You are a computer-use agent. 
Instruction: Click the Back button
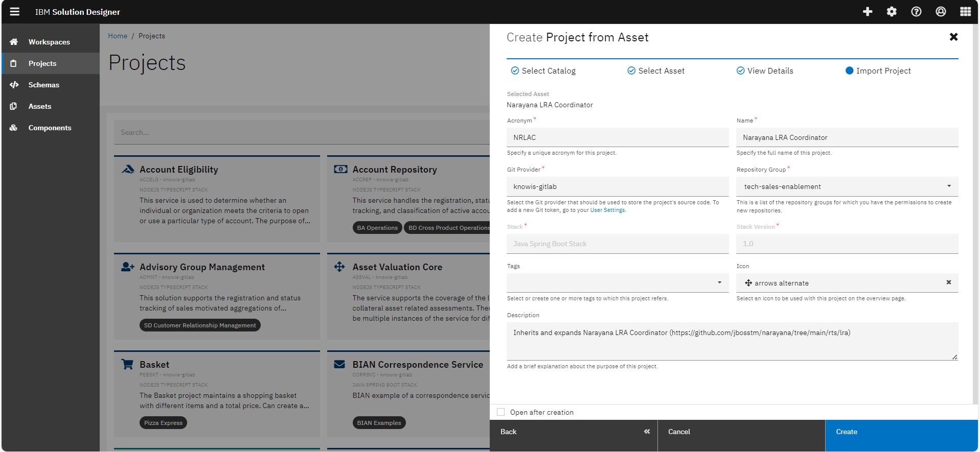pyautogui.click(x=574, y=436)
